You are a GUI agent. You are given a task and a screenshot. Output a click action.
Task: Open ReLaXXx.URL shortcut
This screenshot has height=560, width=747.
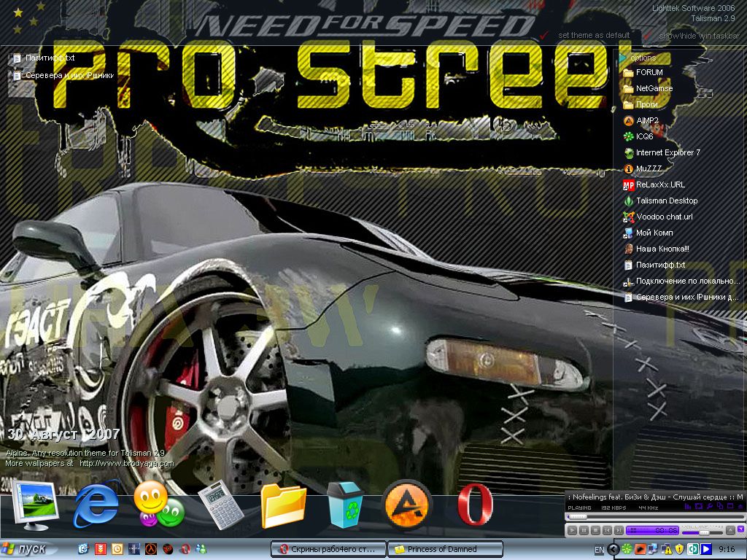pyautogui.click(x=654, y=184)
